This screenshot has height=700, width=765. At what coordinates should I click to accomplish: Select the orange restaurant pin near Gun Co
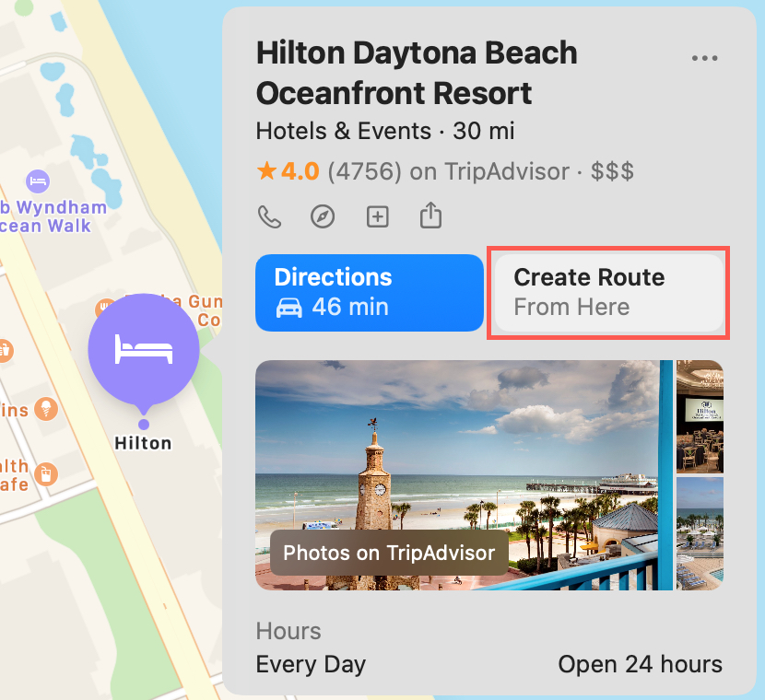click(x=103, y=308)
